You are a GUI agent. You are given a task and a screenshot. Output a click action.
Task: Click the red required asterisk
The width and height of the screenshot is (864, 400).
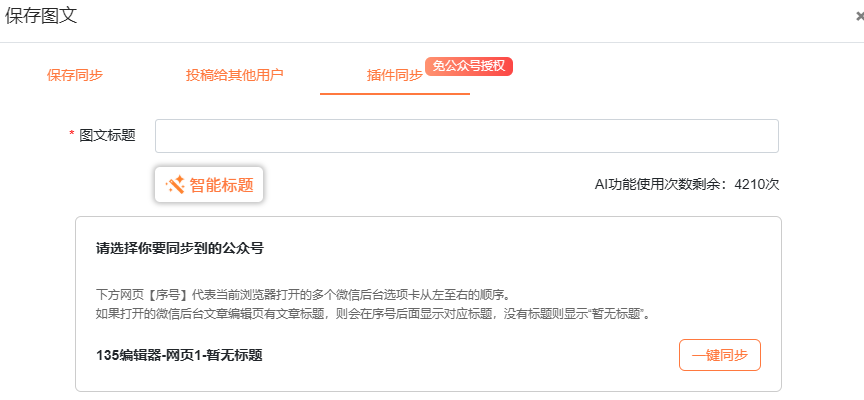point(71,135)
